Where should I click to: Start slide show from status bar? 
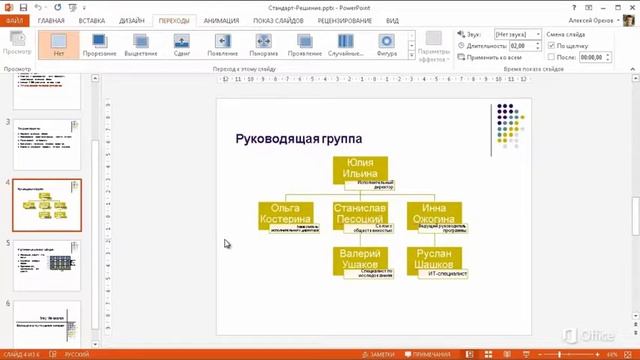[x=526, y=354]
